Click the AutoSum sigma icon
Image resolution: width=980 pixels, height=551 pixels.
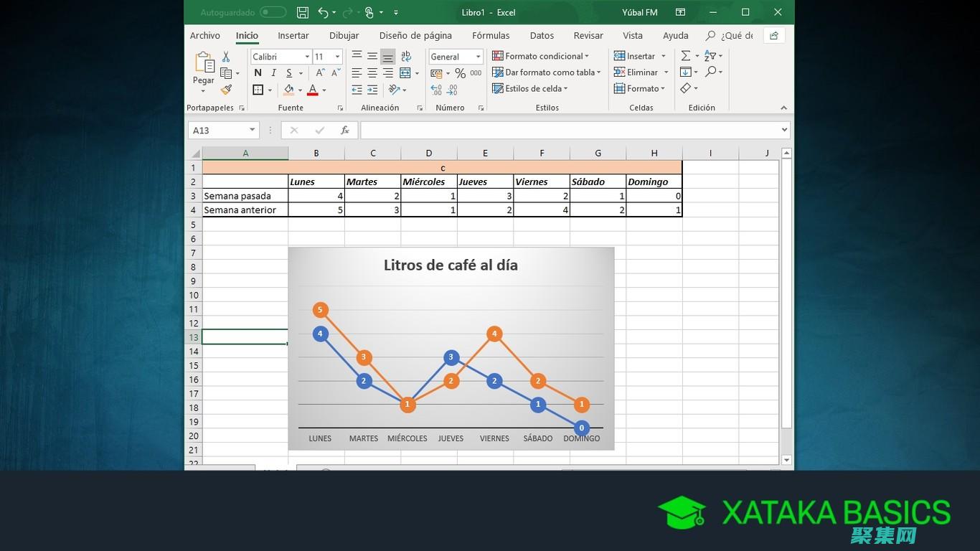pyautogui.click(x=686, y=56)
